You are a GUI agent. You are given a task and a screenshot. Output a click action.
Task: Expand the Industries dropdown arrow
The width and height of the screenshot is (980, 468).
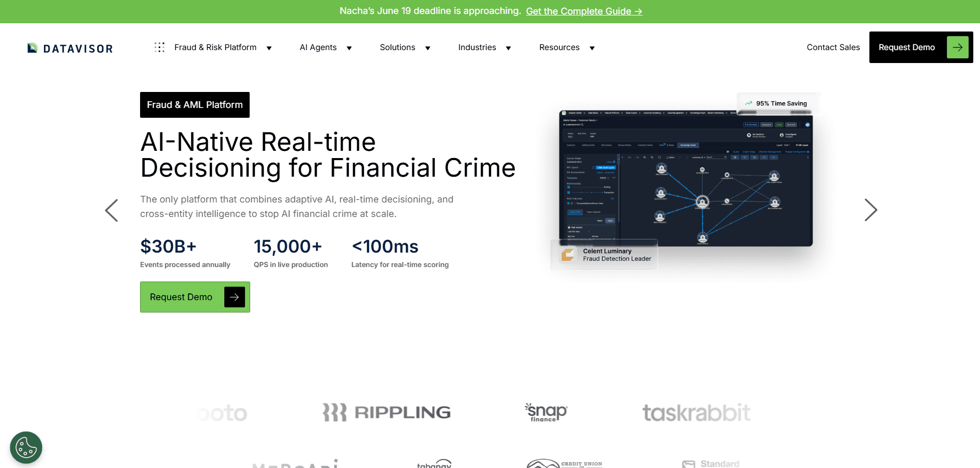coord(508,48)
